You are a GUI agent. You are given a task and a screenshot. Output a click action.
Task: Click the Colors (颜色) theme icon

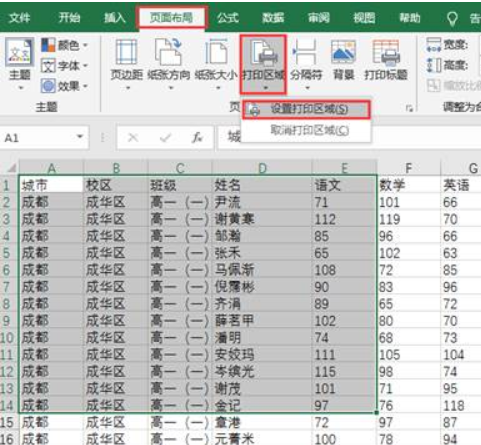point(48,45)
